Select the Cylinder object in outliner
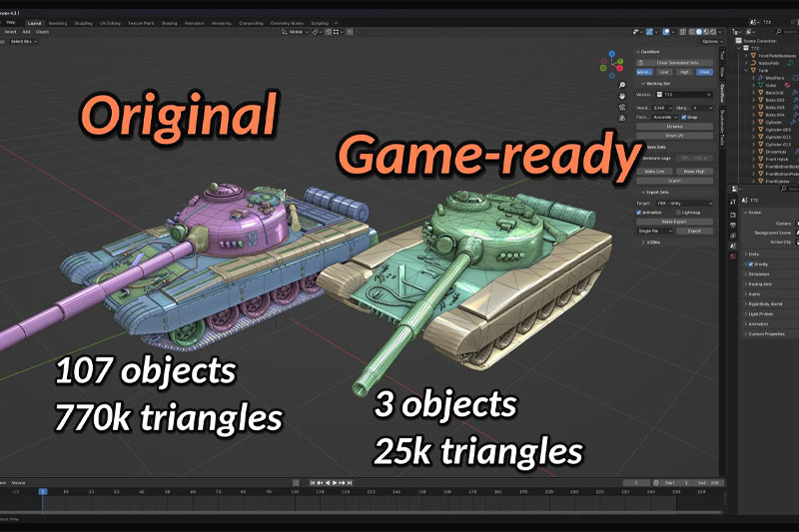Image resolution: width=799 pixels, height=532 pixels. [x=773, y=123]
